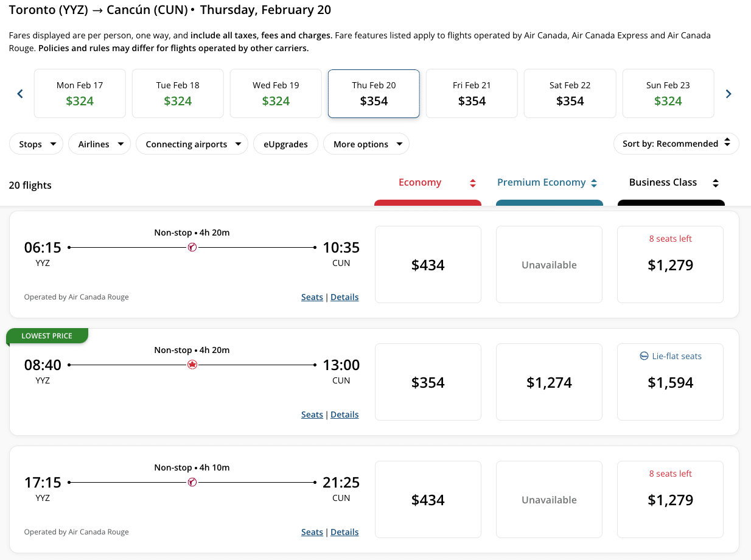Toggle the eUpgrades filter
This screenshot has width=751, height=560.
click(x=285, y=144)
